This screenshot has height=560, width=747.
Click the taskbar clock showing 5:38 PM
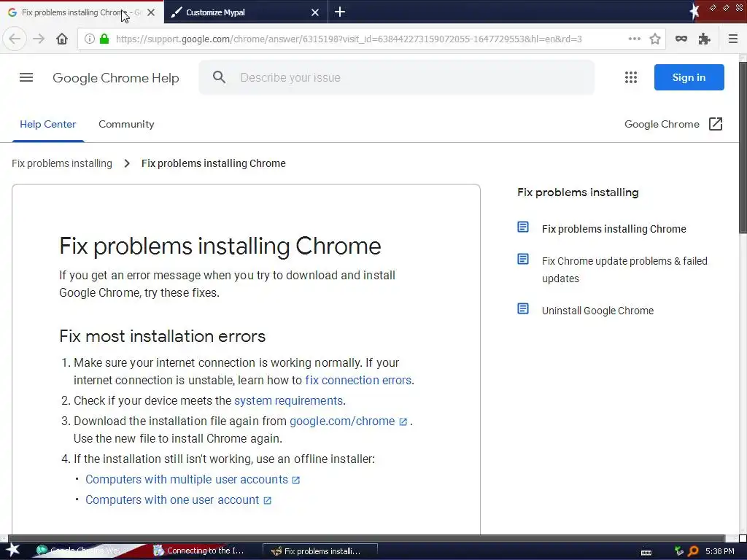tap(719, 551)
